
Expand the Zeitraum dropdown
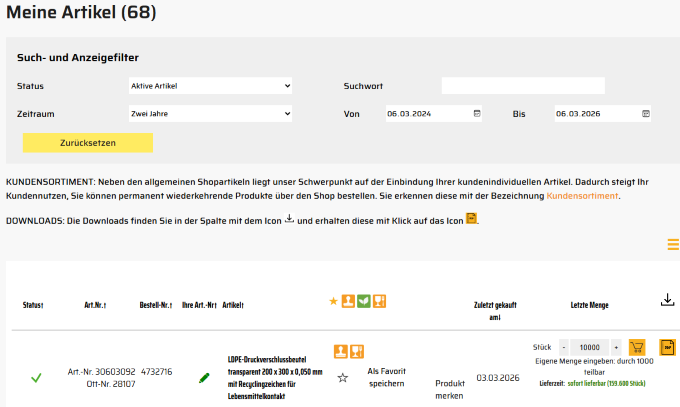coord(209,114)
